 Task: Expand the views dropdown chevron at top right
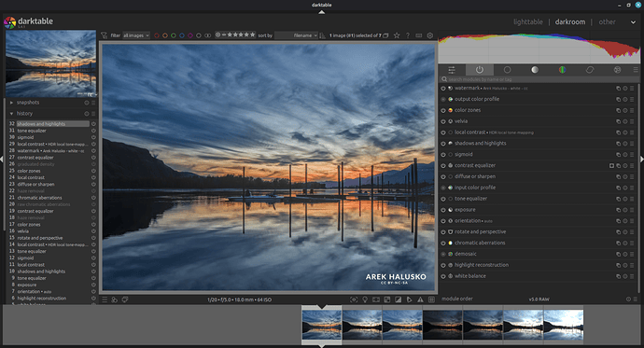coord(633,22)
